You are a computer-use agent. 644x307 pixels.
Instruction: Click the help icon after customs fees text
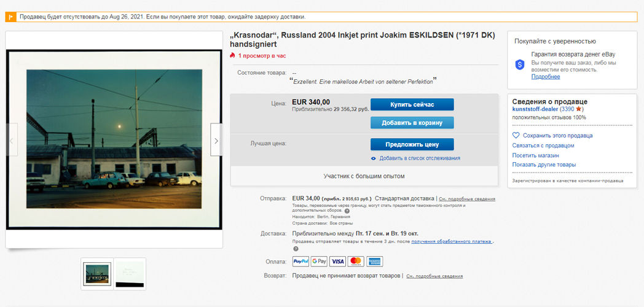[x=347, y=211]
